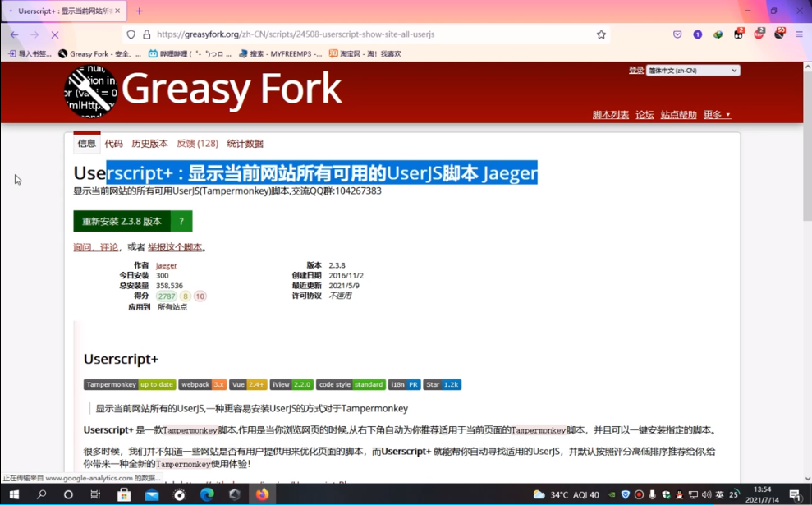
Task: Click the 英 input method indicator
Action: tap(719, 494)
